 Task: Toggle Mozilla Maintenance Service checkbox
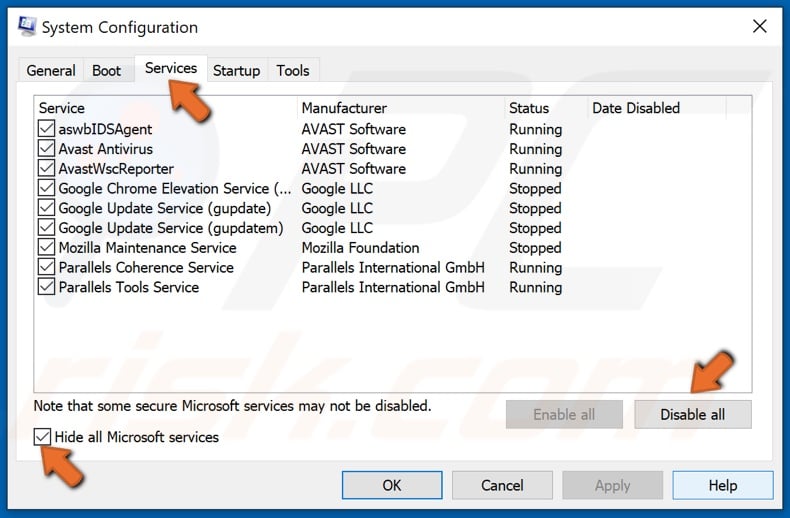[x=46, y=247]
